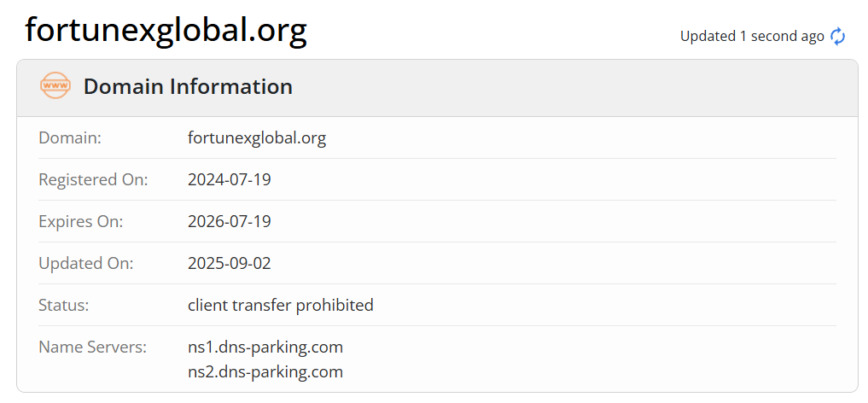868x403 pixels.
Task: Click the 'Name Servers:' label
Action: [93, 347]
